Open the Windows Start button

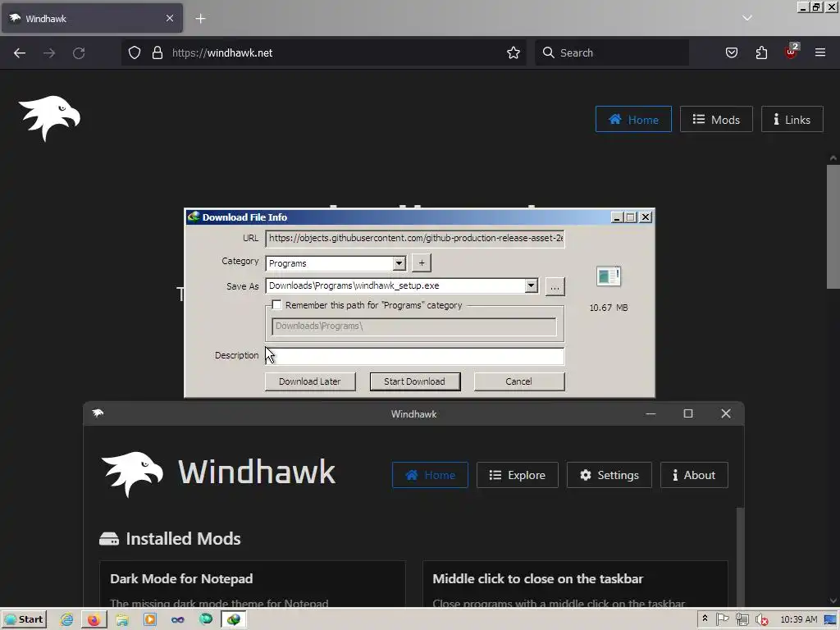(24, 619)
